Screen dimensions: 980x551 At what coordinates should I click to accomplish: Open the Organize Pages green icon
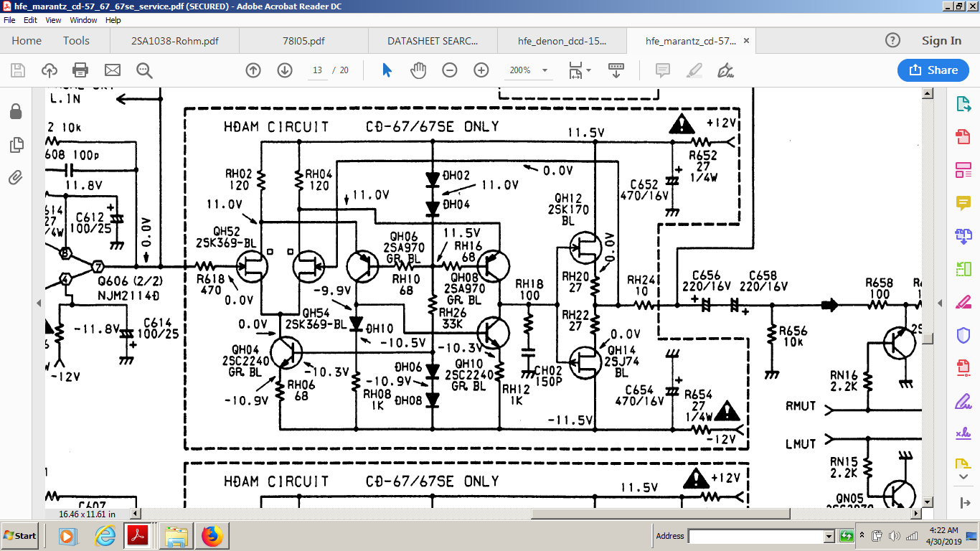coord(963,269)
